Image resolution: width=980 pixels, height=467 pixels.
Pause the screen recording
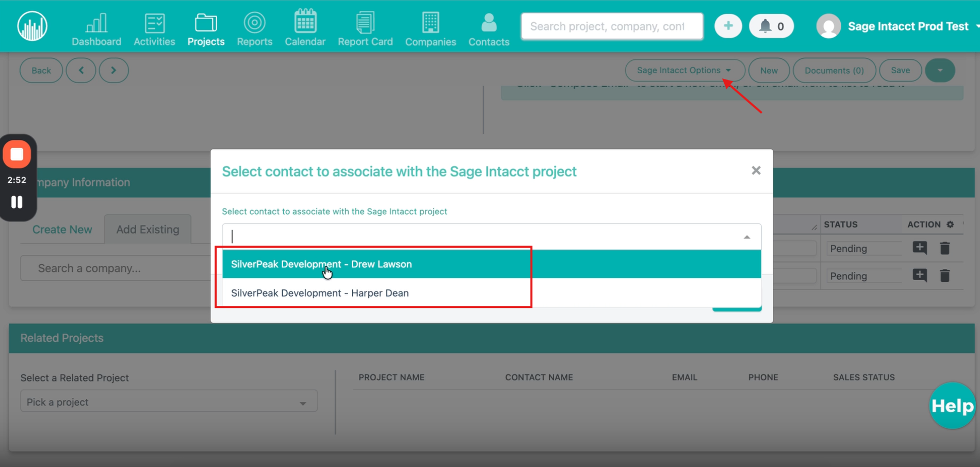coord(17,202)
